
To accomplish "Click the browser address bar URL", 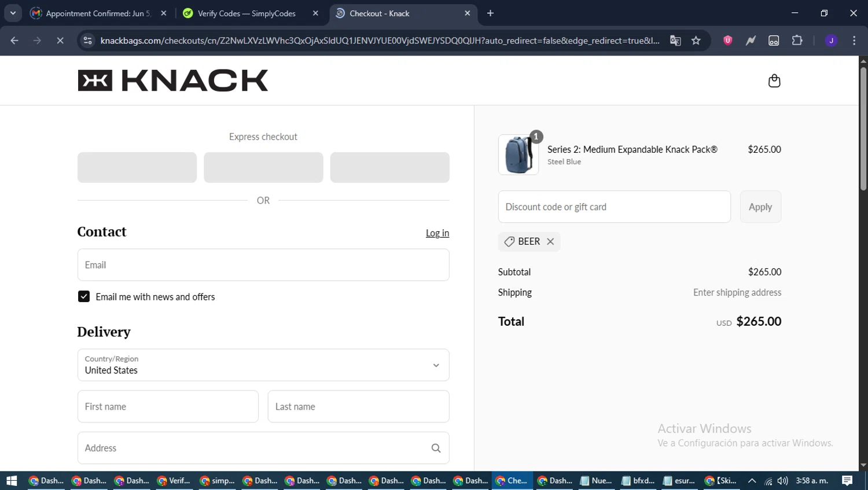I will click(380, 40).
